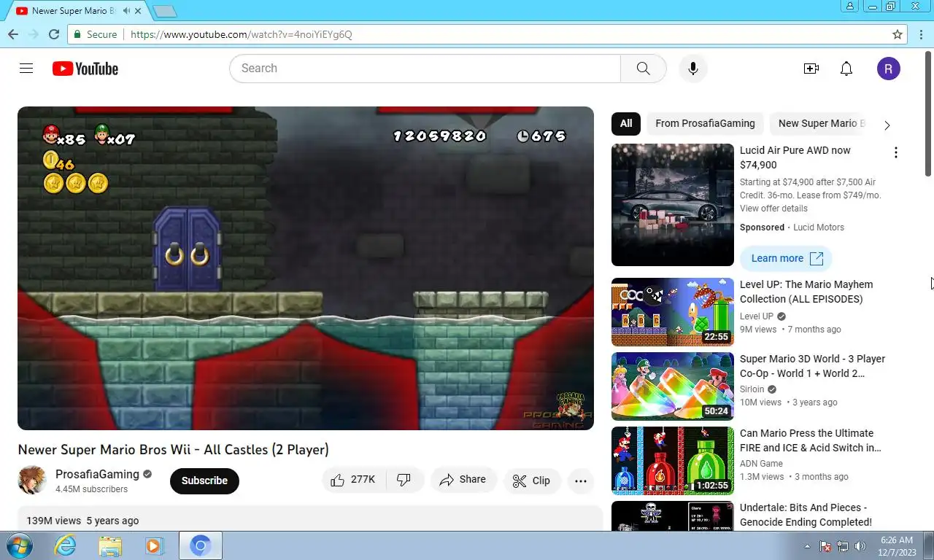Select the From ProsafiaGaming chip
This screenshot has width=934, height=560.
pyautogui.click(x=705, y=123)
